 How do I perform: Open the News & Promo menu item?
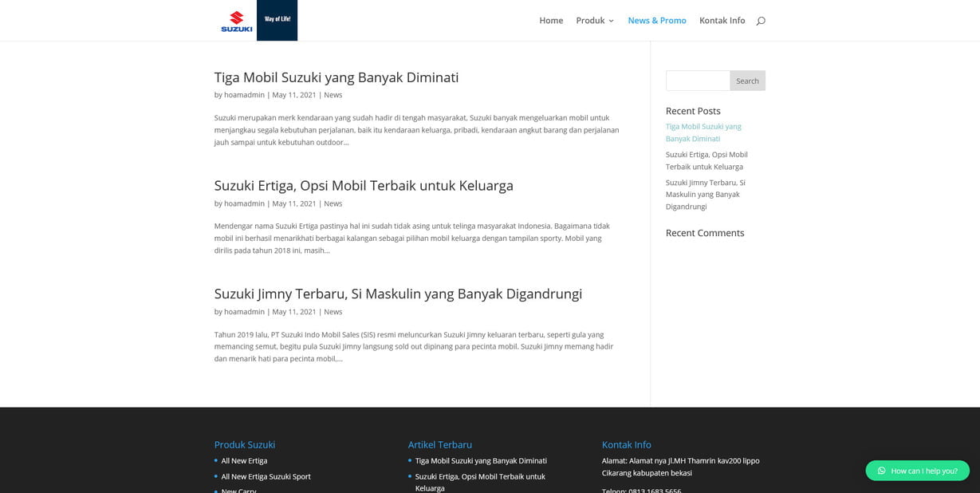pos(657,21)
